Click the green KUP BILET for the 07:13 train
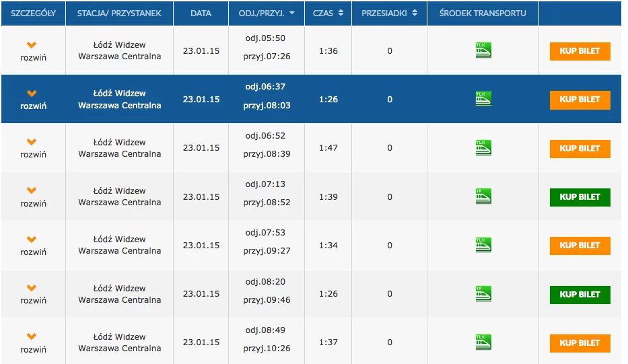 (580, 197)
